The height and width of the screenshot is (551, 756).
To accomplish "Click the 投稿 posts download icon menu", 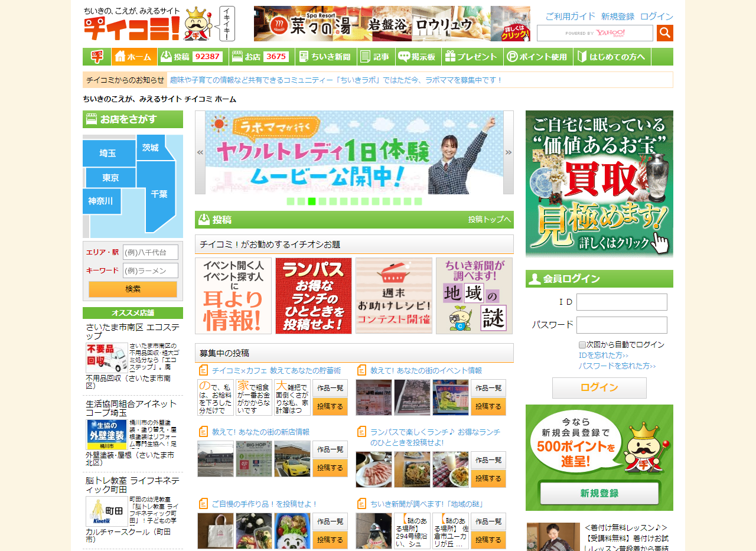I will [x=193, y=57].
